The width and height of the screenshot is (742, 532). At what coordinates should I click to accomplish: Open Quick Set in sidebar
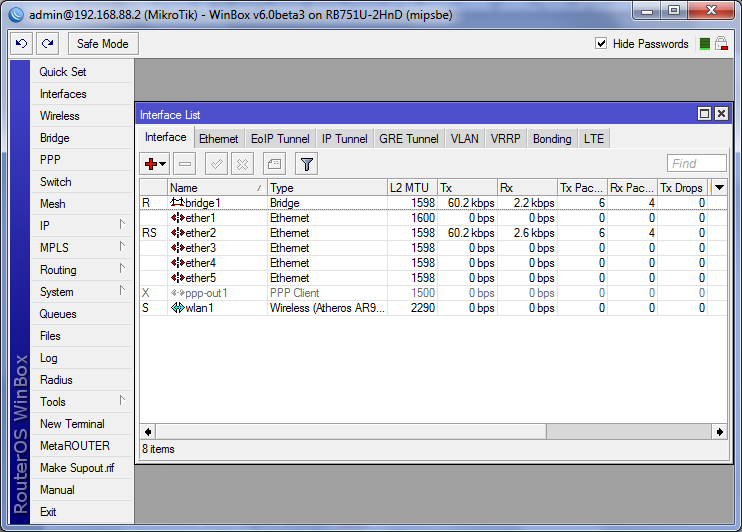coord(82,72)
